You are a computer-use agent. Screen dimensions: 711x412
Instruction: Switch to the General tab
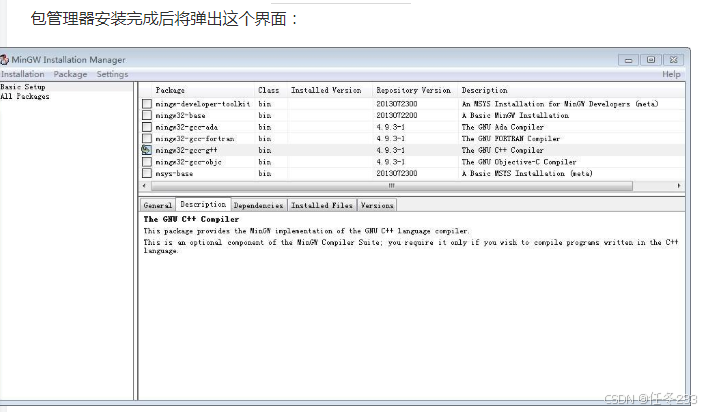157,205
